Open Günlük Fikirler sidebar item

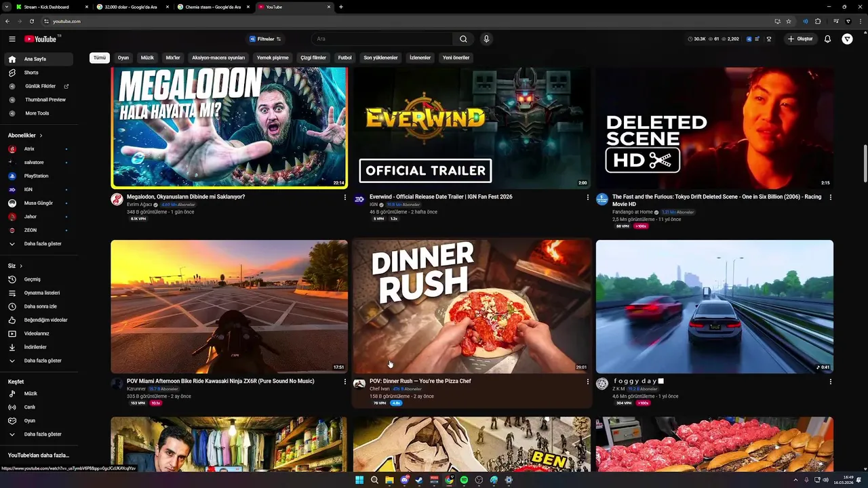(37, 86)
